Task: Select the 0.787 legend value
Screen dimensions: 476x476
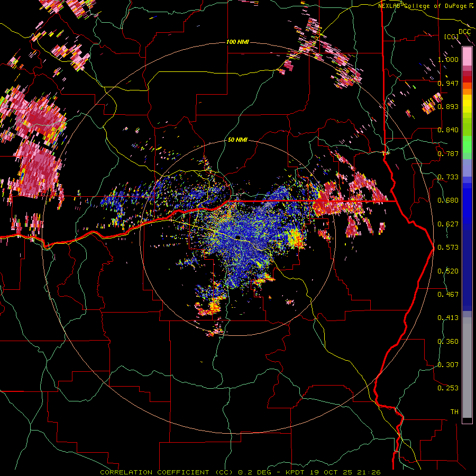Action: pyautogui.click(x=448, y=153)
